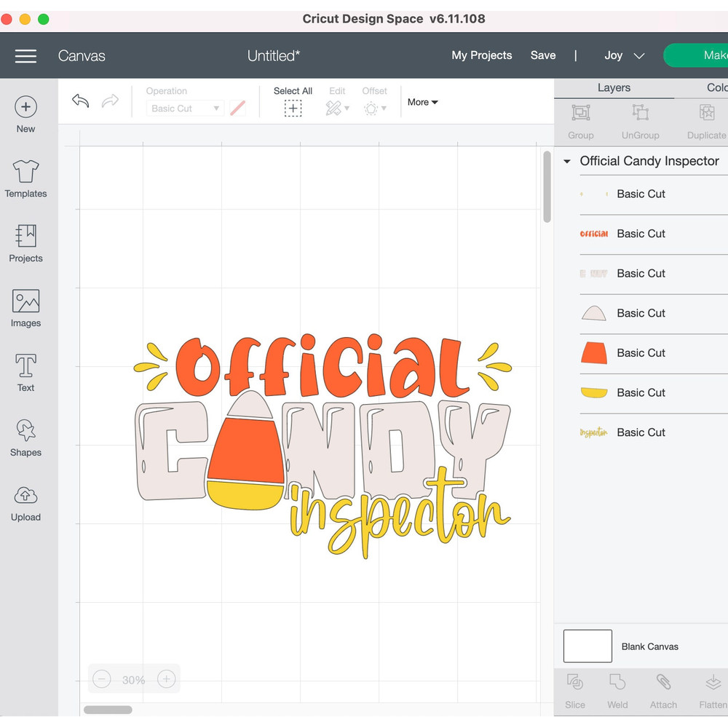Weld the selected layers
This screenshot has height=728, width=728.
point(617,690)
